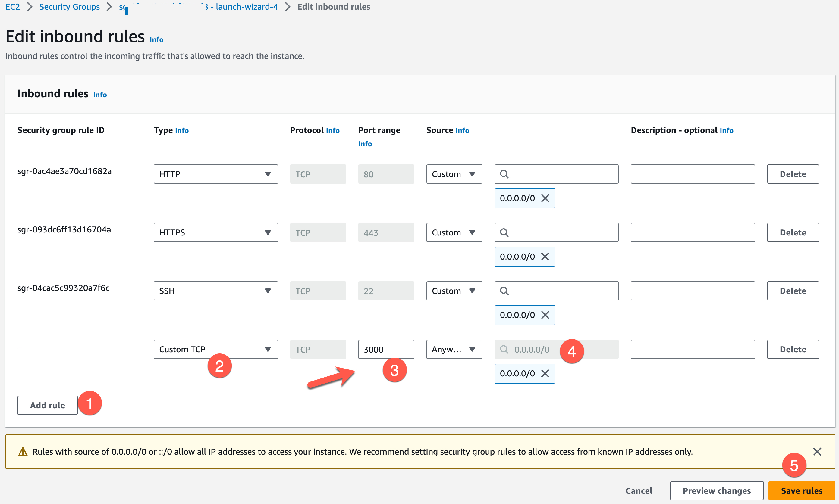839x504 pixels.
Task: Remove the 0.0.0.0/0 chip from the HTTP rule
Action: (545, 198)
